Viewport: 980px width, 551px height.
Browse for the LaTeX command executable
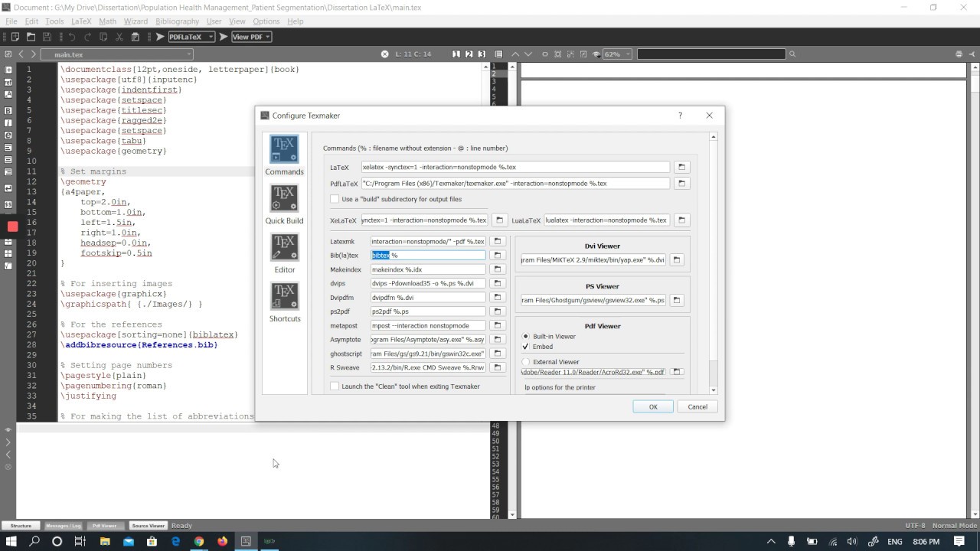[x=681, y=167]
